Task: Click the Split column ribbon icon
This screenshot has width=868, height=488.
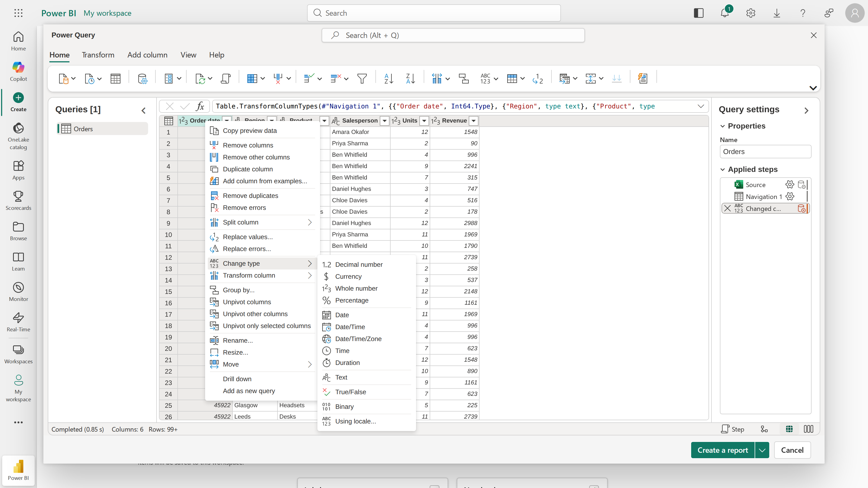Action: [x=437, y=78]
